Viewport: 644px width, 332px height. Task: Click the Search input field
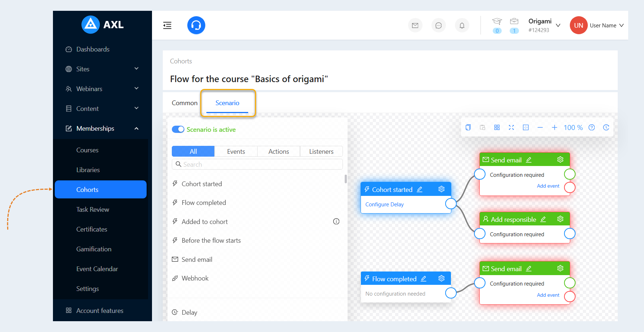[257, 164]
